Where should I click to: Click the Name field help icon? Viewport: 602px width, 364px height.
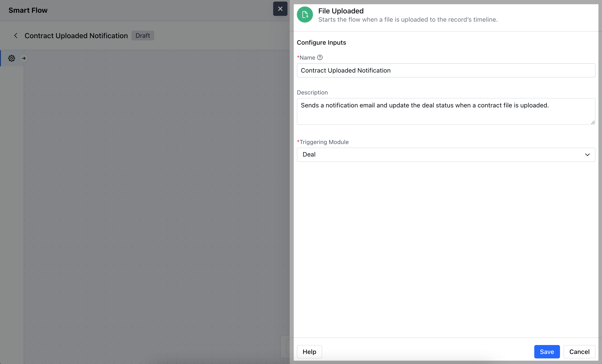pyautogui.click(x=320, y=57)
